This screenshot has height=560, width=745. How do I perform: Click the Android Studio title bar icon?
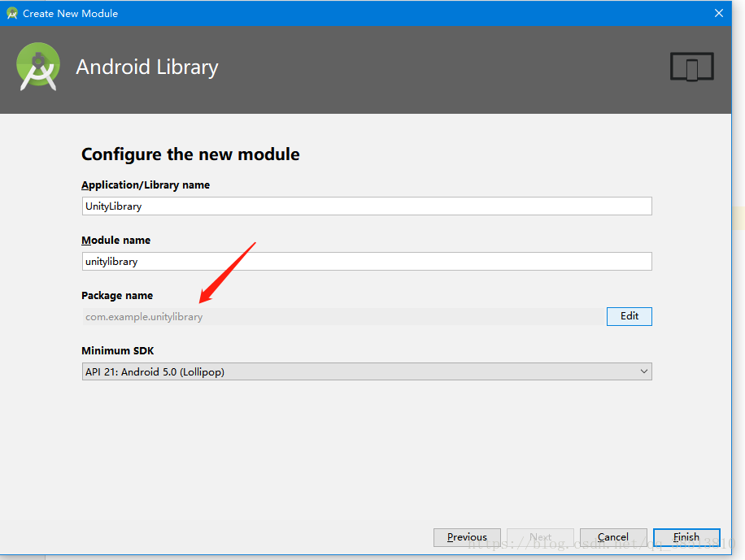pyautogui.click(x=12, y=13)
